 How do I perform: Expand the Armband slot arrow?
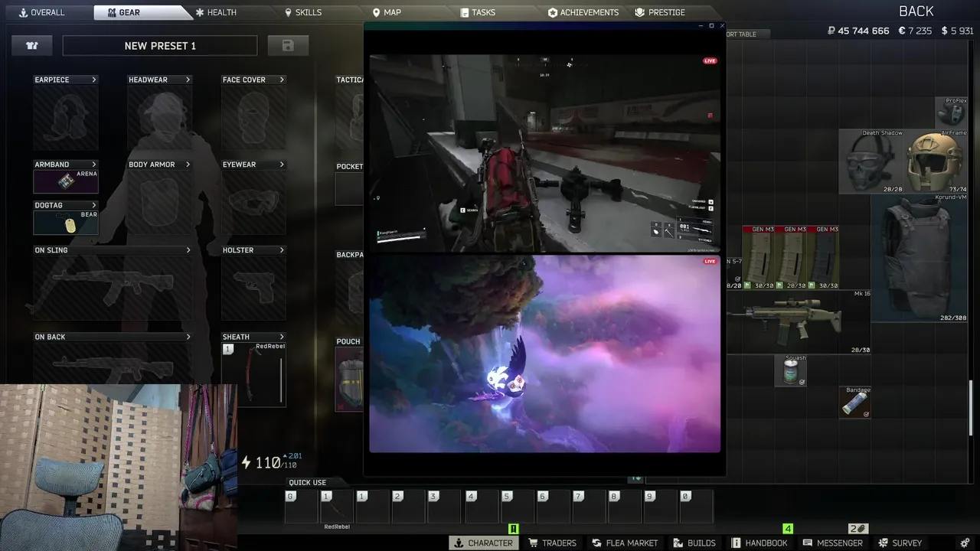pyautogui.click(x=94, y=165)
